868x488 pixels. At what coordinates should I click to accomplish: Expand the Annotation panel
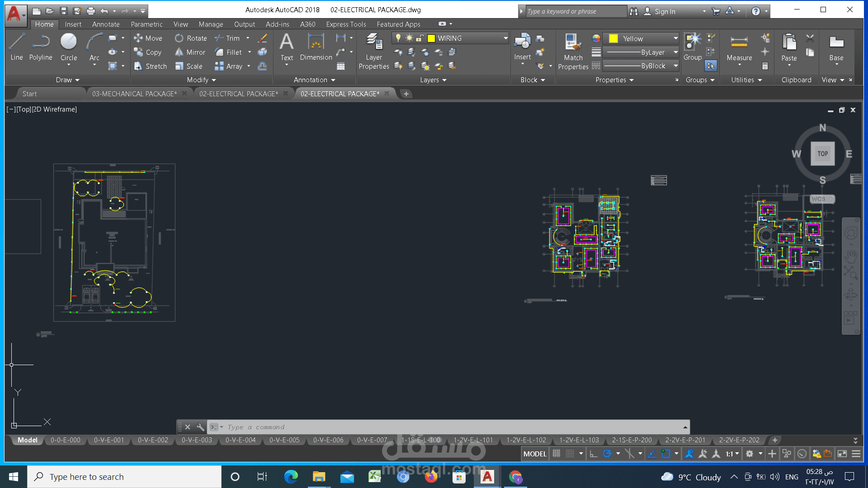pos(315,80)
